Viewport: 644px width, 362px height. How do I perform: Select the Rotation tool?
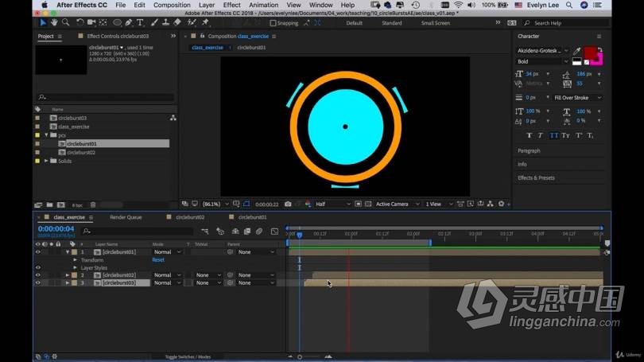click(80, 22)
